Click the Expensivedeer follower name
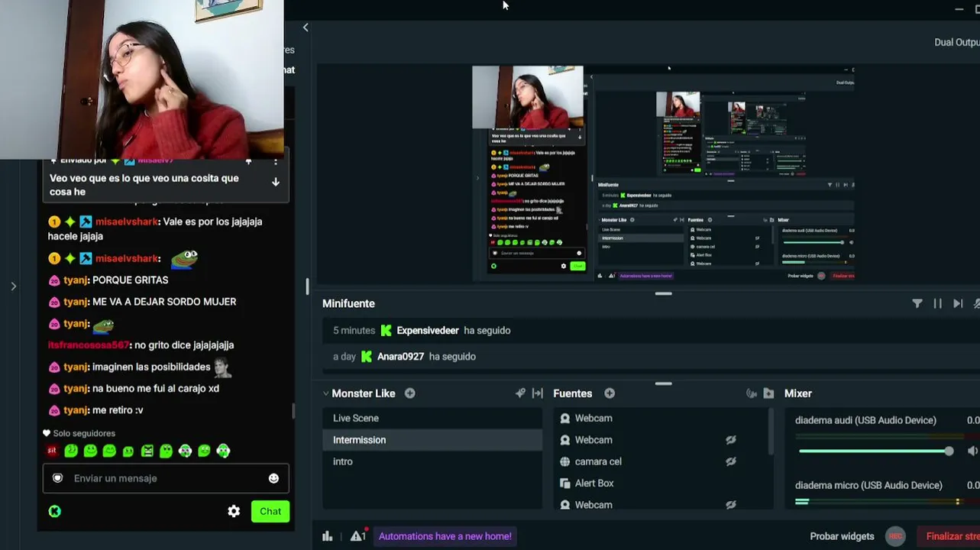This screenshot has width=980, height=550. [428, 331]
